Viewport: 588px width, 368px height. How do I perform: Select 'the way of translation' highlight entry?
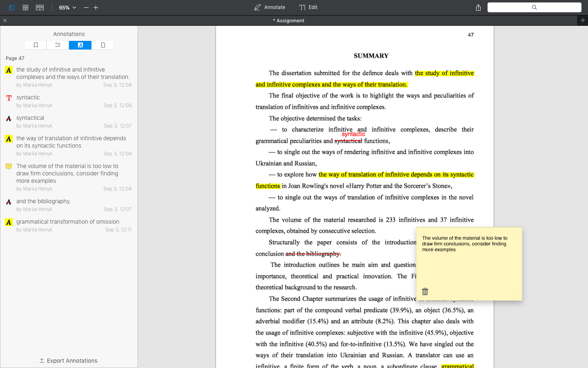[x=69, y=146]
